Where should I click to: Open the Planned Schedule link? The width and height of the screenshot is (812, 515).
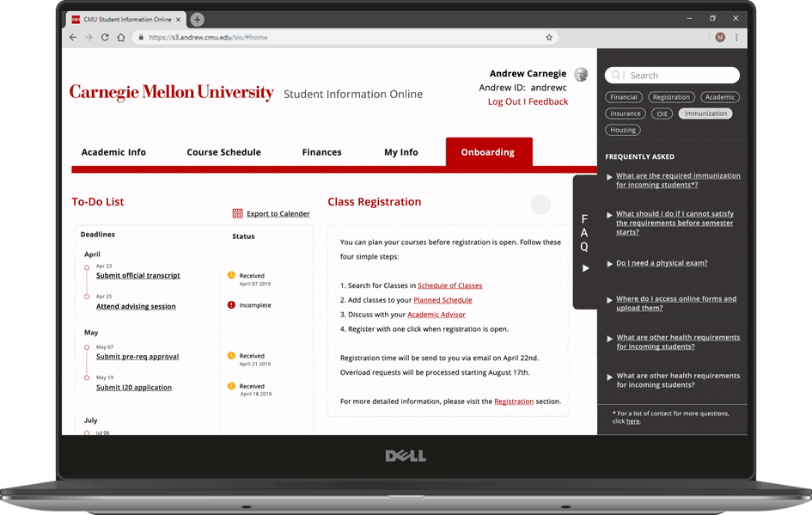tap(443, 300)
